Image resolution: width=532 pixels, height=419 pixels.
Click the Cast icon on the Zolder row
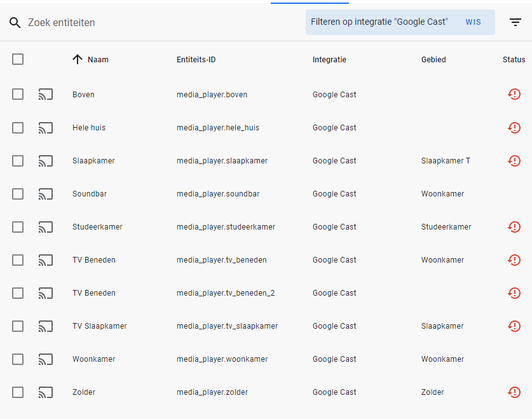[x=45, y=392]
